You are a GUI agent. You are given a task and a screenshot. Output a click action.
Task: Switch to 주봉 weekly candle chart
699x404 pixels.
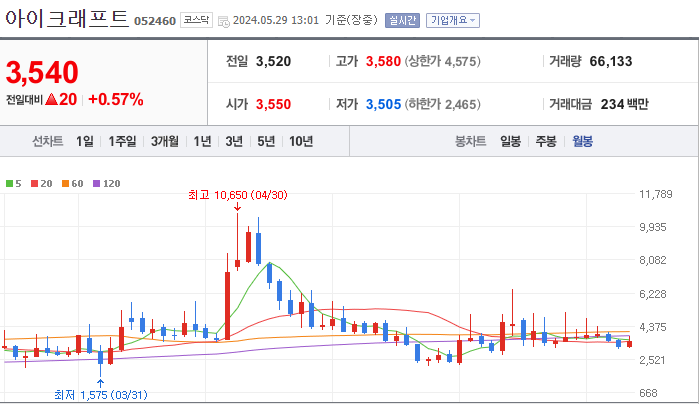pyautogui.click(x=546, y=141)
